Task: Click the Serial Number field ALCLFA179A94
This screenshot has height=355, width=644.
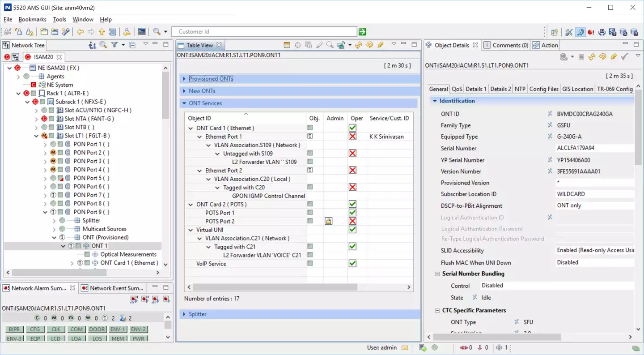Action: click(594, 148)
